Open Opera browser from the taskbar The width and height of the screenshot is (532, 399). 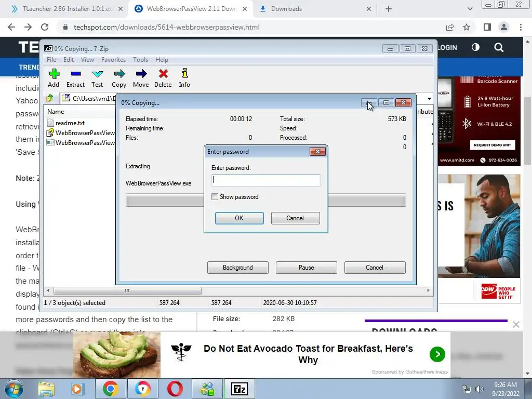tap(175, 389)
